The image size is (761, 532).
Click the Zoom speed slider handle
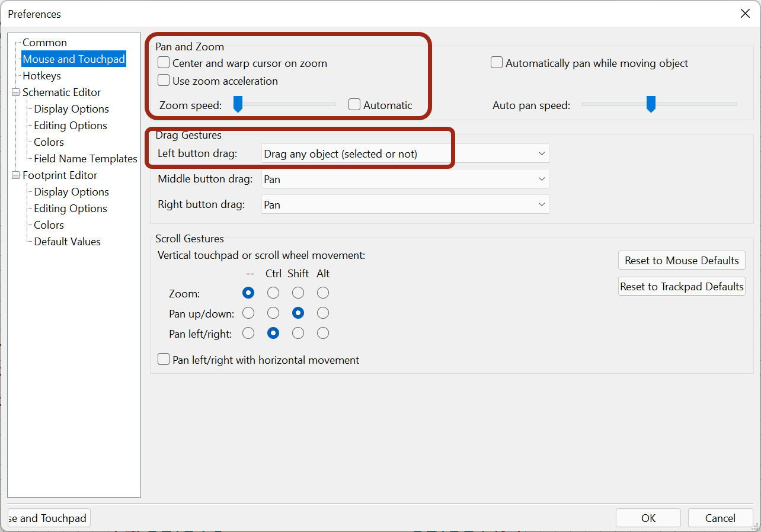tap(238, 104)
